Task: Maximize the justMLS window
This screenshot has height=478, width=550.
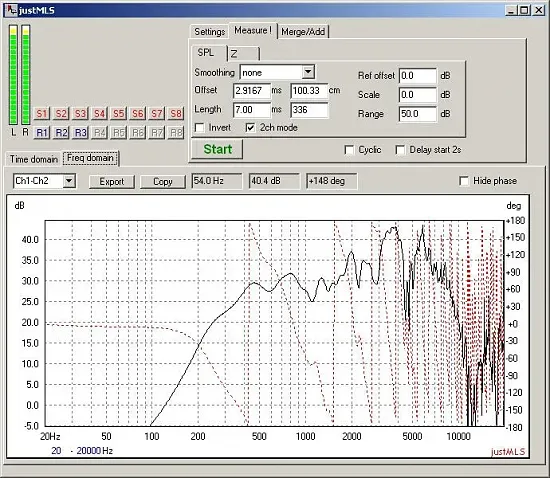Action: (524, 10)
